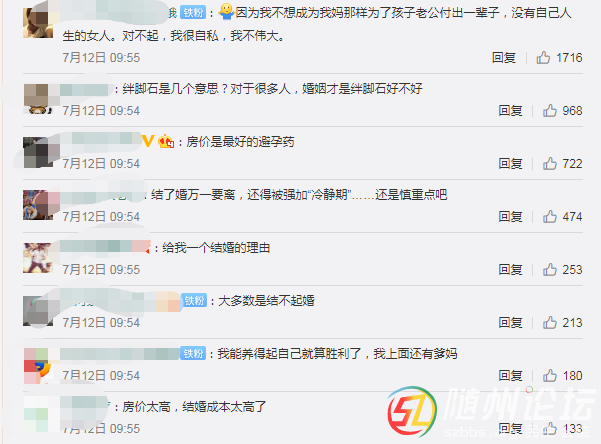Like the 房价是最好的避孕药 comment
The image size is (601, 444).
(x=550, y=163)
